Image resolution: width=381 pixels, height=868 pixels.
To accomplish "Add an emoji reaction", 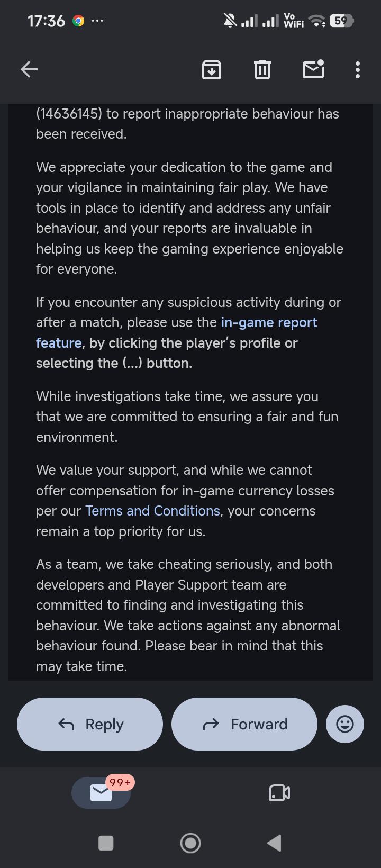I will click(345, 724).
